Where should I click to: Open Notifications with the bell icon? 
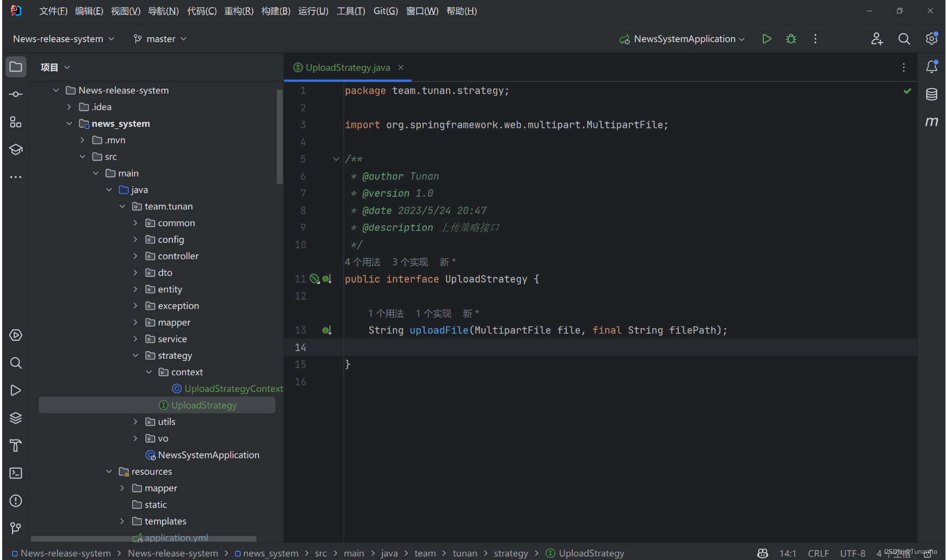tap(932, 67)
